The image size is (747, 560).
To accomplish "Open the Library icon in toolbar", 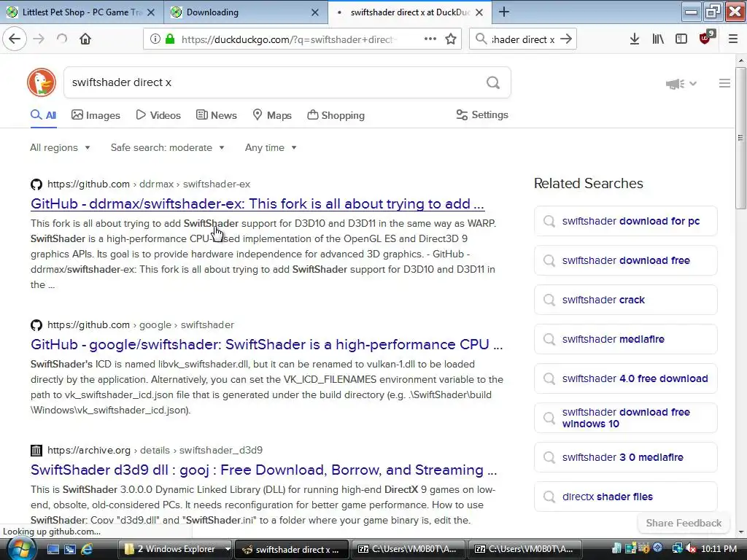I will [658, 39].
